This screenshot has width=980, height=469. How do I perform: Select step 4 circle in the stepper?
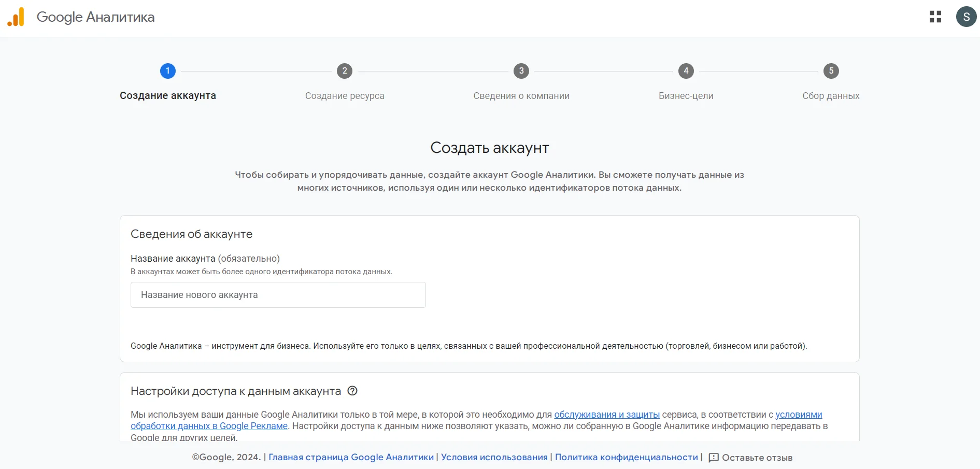686,71
